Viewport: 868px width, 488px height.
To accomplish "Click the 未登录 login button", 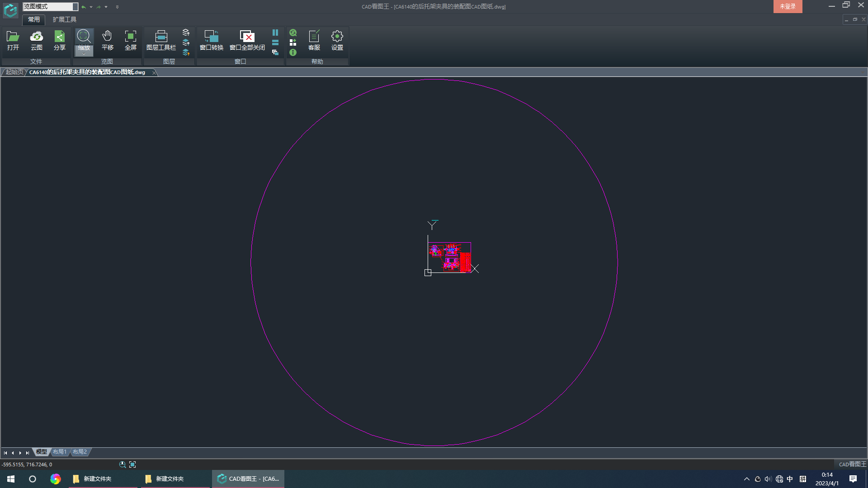I will tap(788, 6).
